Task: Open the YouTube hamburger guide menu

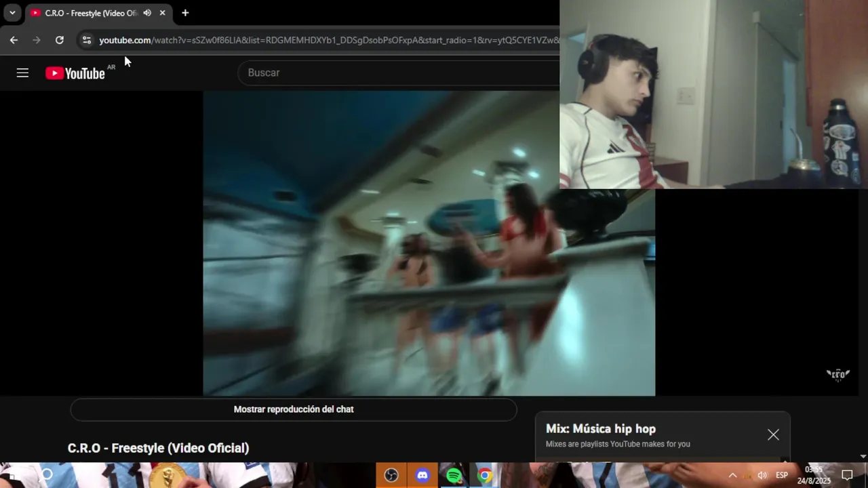Action: click(22, 73)
